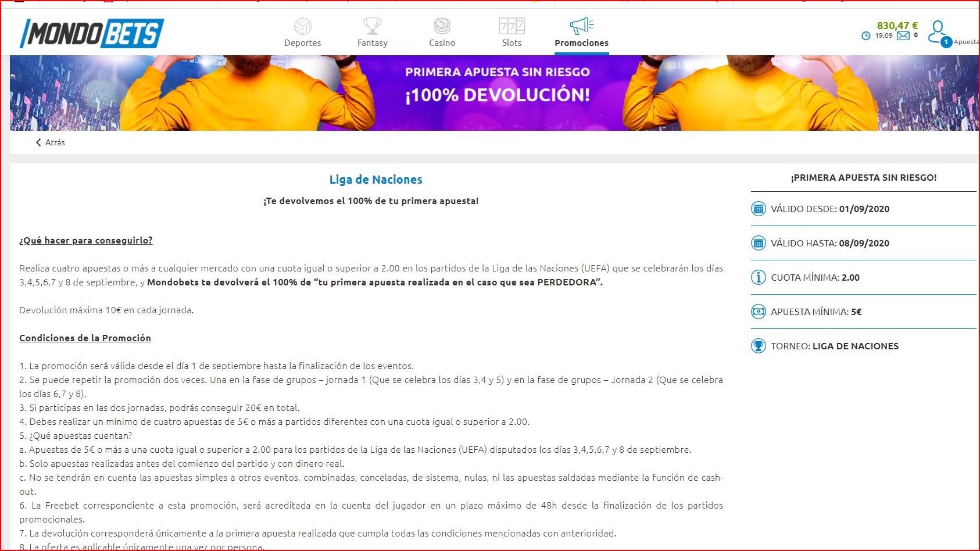The image size is (980, 551).
Task: Click the 'Devolución máxima 10€ en cada jornada' line
Action: [106, 310]
